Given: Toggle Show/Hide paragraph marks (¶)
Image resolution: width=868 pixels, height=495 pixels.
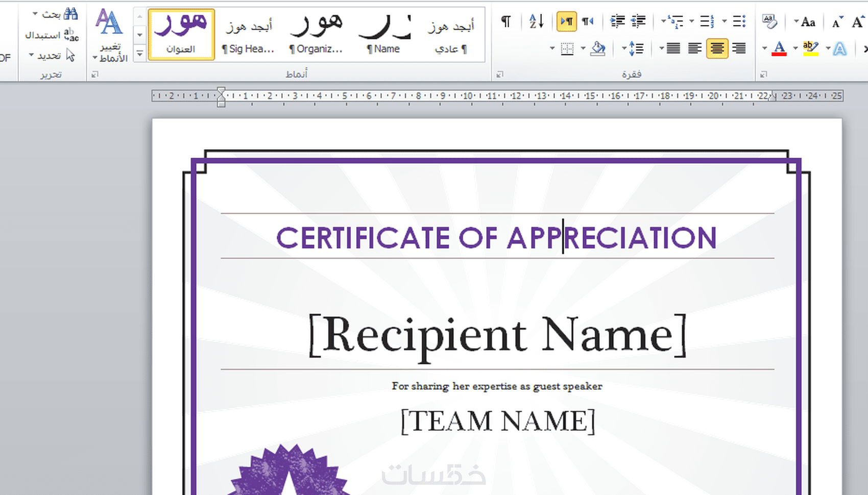Looking at the screenshot, I should click(505, 21).
